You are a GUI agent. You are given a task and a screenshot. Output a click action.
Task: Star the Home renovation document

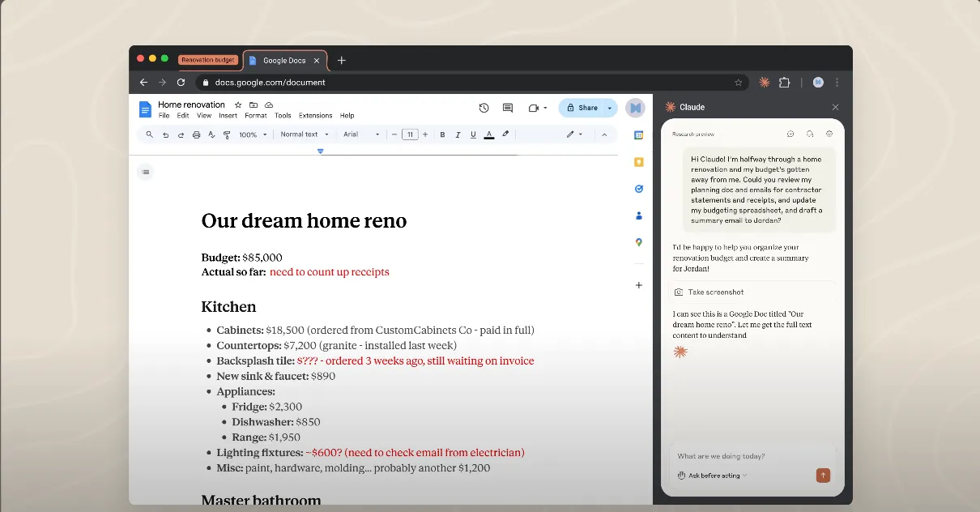(238, 105)
